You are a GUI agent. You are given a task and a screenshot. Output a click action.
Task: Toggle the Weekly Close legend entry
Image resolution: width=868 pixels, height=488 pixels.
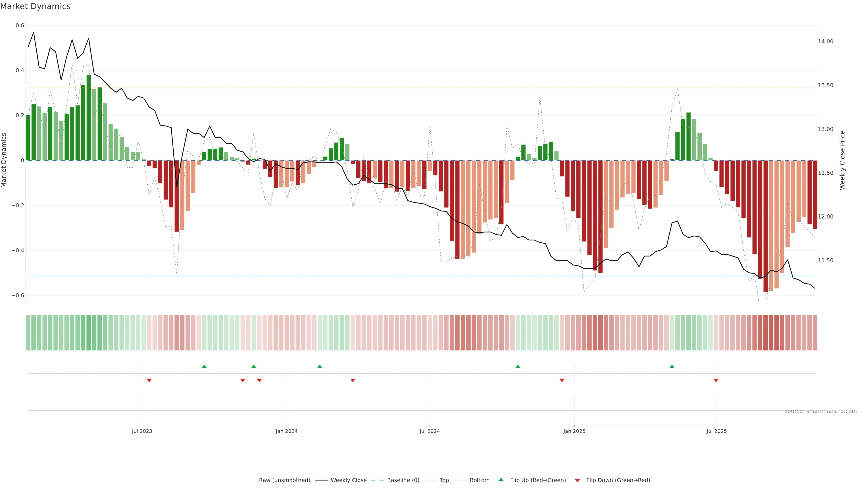point(348,480)
